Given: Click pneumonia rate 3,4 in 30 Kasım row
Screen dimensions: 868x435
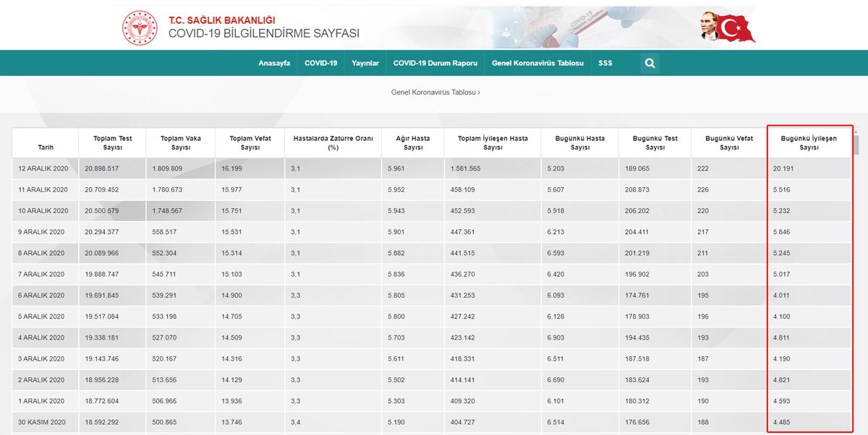Looking at the screenshot, I should [295, 422].
